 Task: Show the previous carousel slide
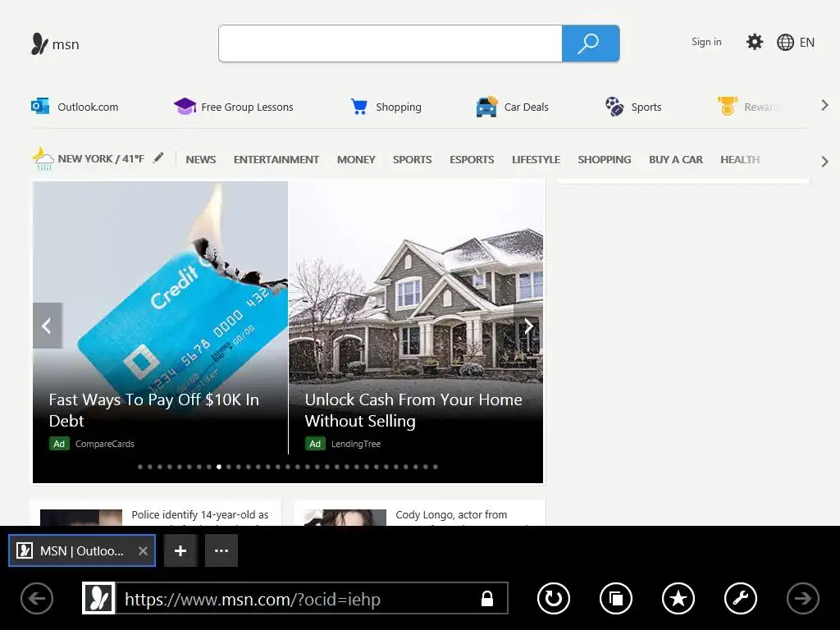pos(47,326)
